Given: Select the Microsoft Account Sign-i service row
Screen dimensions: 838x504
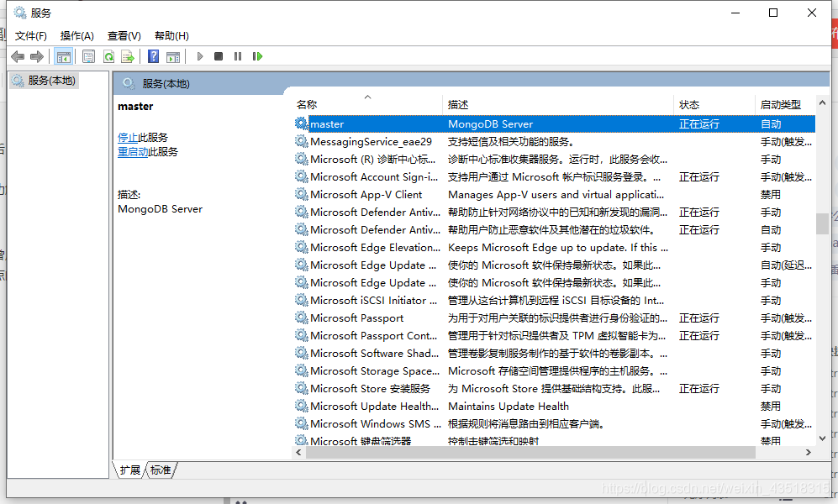Looking at the screenshot, I should coord(555,176).
